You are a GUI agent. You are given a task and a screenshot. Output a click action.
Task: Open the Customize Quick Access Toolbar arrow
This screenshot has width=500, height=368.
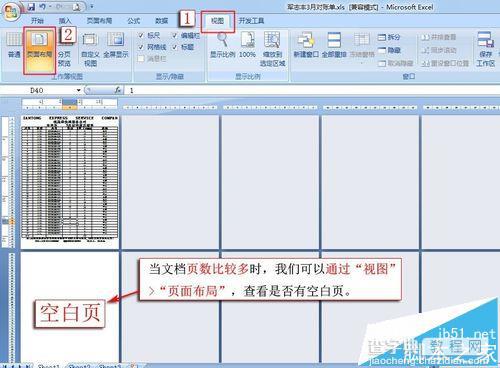tap(92, 7)
